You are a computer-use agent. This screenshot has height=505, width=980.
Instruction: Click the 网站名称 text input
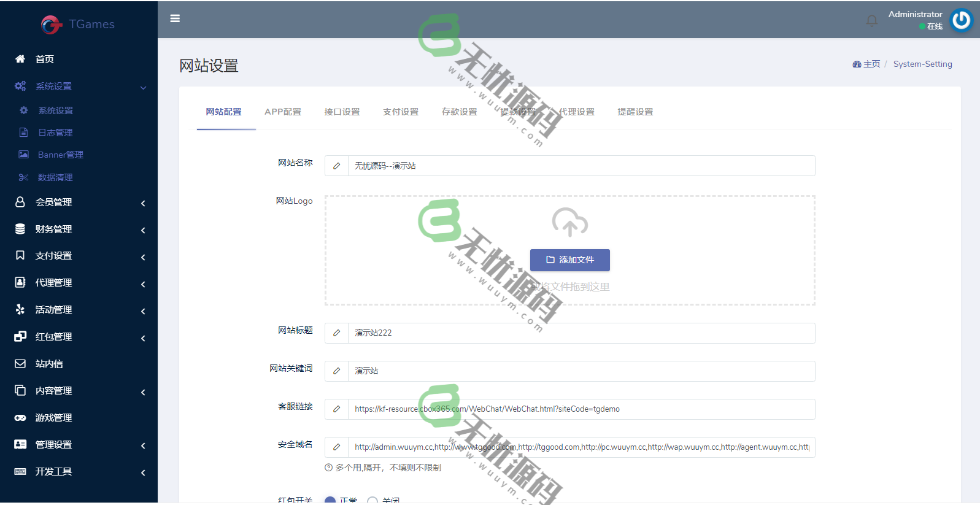(581, 166)
